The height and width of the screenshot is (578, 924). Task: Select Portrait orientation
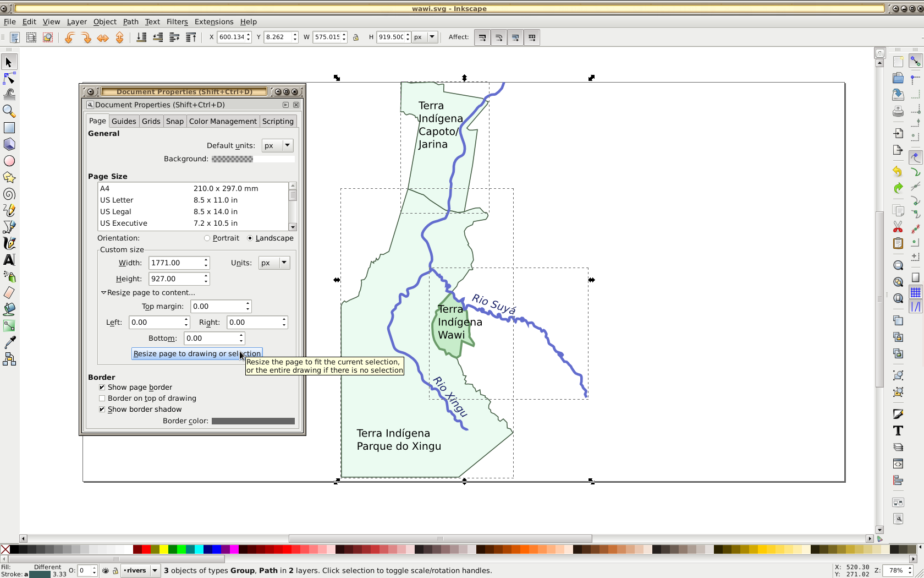pyautogui.click(x=207, y=238)
